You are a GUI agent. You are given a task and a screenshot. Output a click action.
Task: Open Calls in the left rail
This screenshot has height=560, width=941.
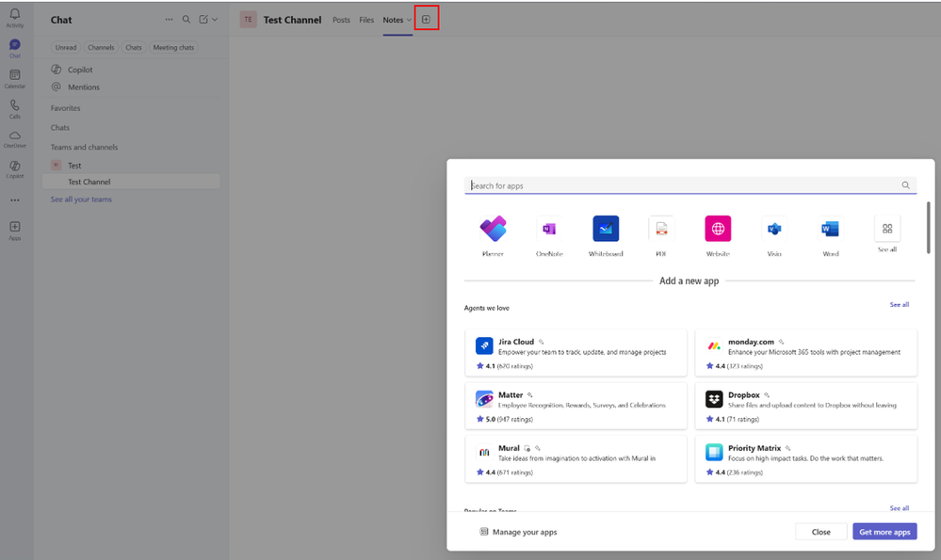15,108
